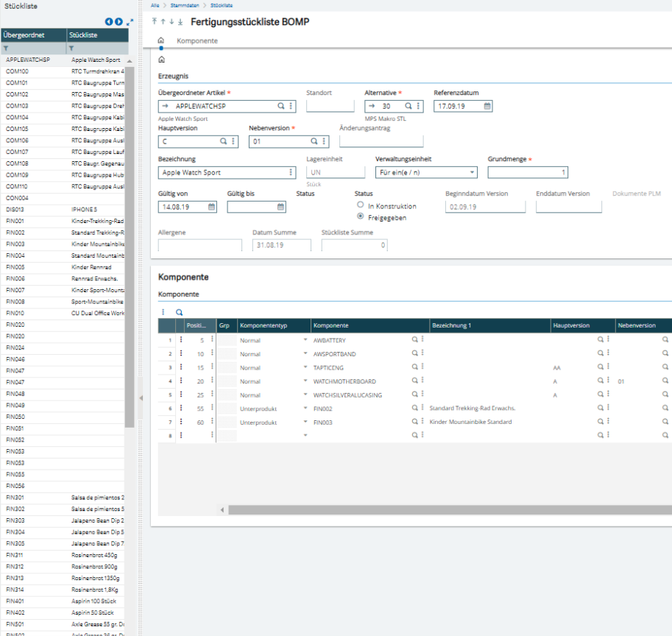Search Hauptversion with magnifier icon
The image size is (672, 636).
point(223,141)
